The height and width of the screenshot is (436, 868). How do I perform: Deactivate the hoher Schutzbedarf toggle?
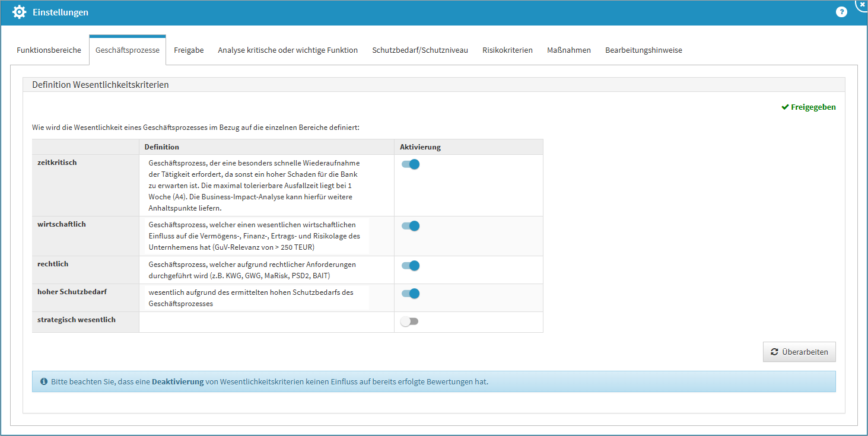(410, 294)
